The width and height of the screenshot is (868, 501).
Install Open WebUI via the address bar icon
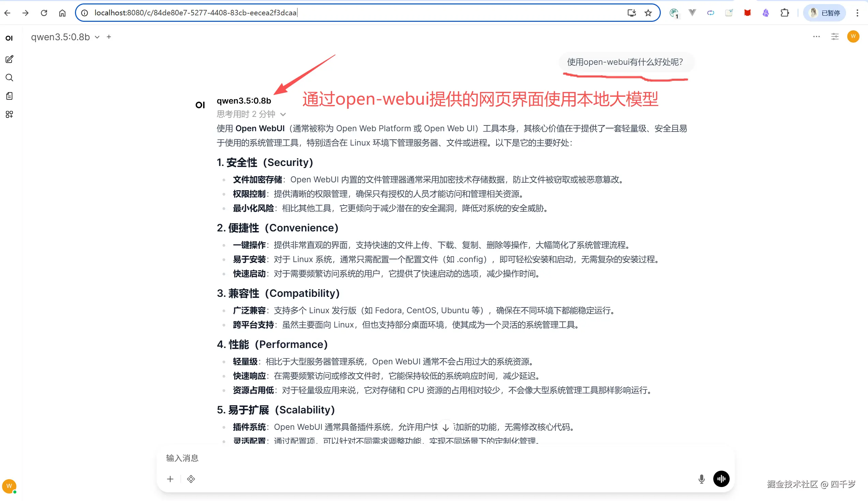pos(631,13)
